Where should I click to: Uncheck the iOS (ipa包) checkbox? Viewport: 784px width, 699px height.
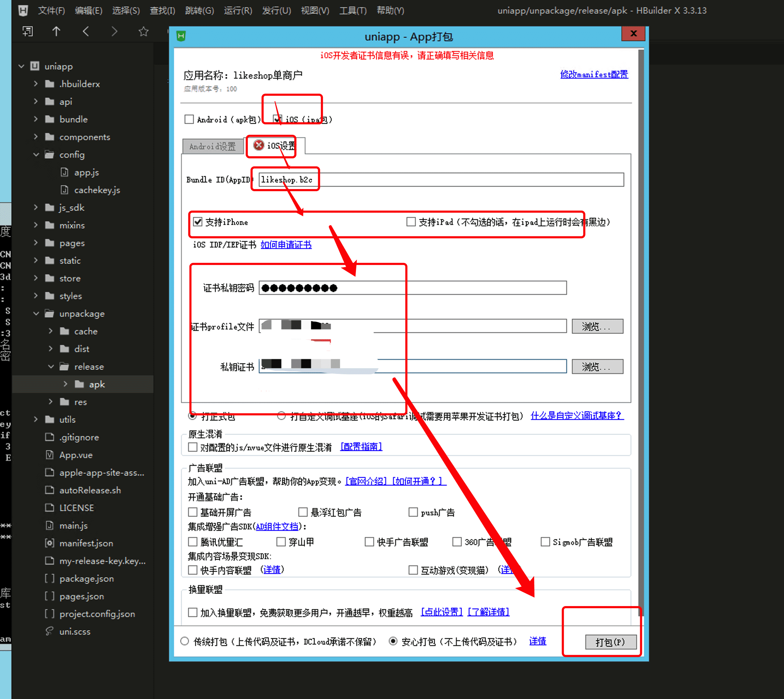[x=277, y=119]
